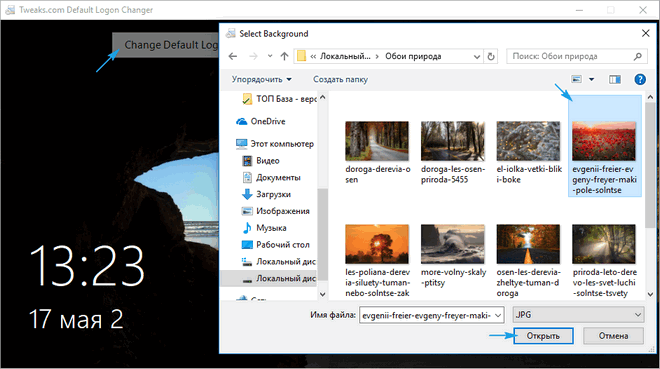Click the Музыка note icon

click(x=248, y=228)
